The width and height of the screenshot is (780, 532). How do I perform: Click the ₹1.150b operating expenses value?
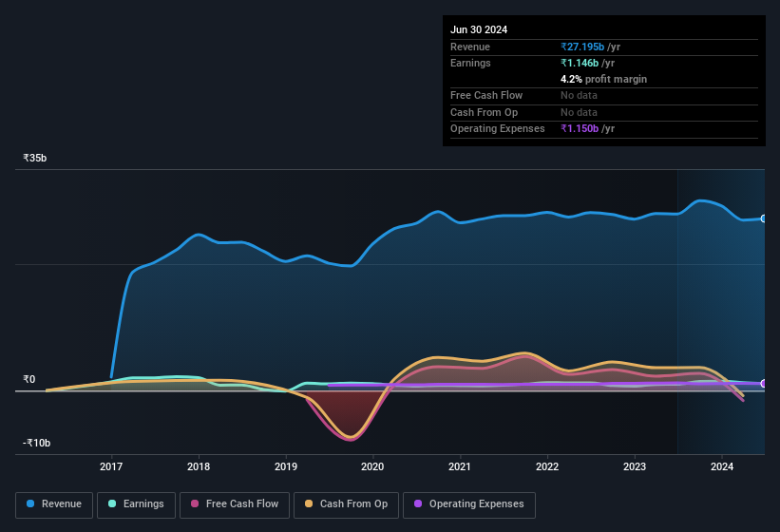tap(580, 129)
